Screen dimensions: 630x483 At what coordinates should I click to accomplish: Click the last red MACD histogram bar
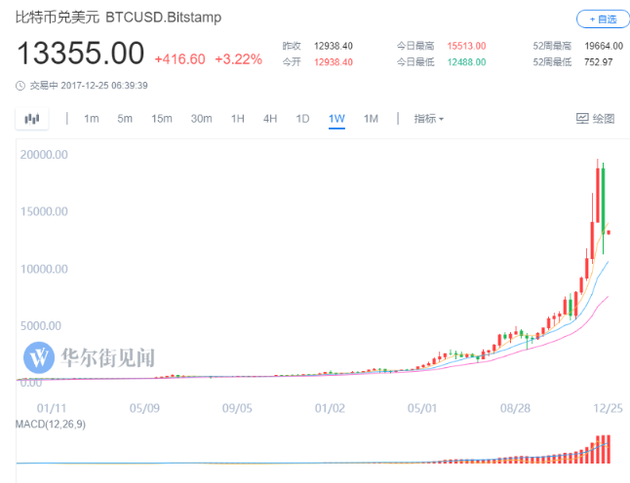[609, 449]
